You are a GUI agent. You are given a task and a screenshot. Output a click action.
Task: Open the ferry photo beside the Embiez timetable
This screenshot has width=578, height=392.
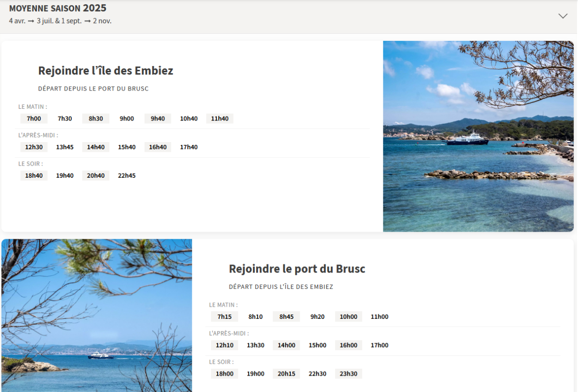[x=478, y=136]
